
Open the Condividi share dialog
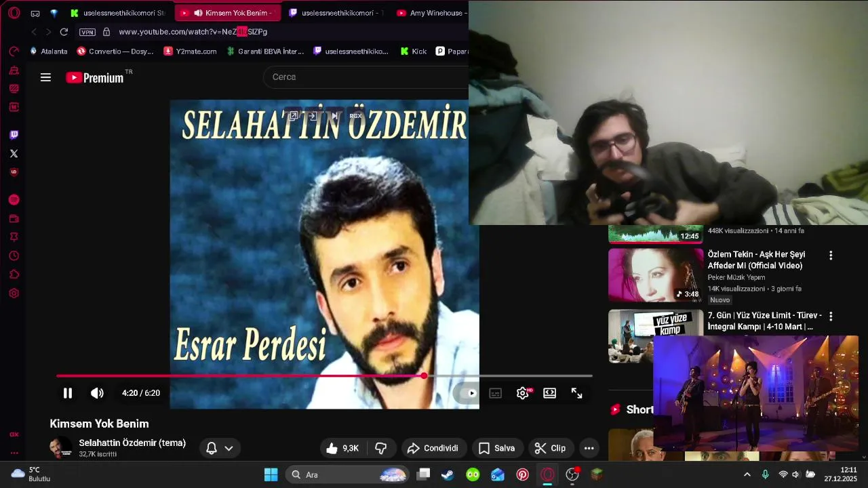tap(433, 448)
